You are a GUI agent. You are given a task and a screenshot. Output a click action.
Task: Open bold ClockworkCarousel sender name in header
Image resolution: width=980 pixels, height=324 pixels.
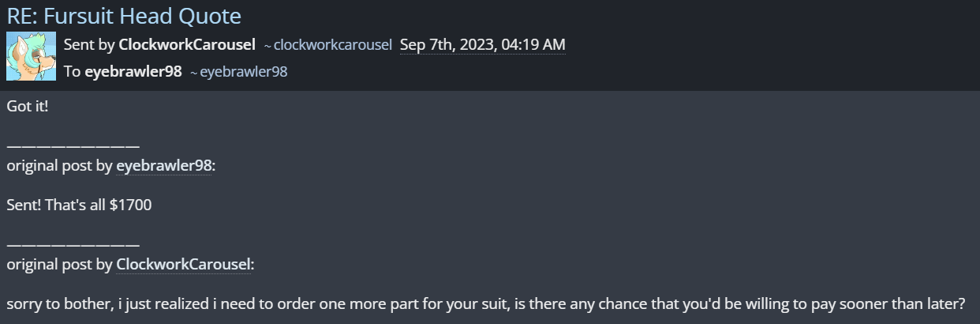coord(186,44)
